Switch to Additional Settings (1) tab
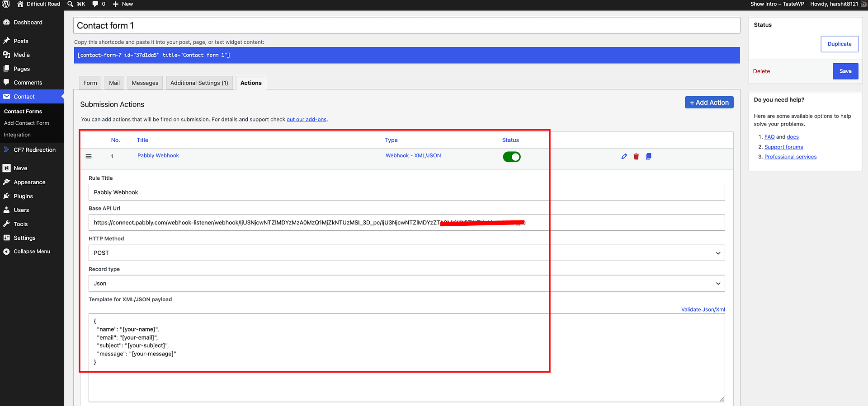868x406 pixels. click(199, 83)
